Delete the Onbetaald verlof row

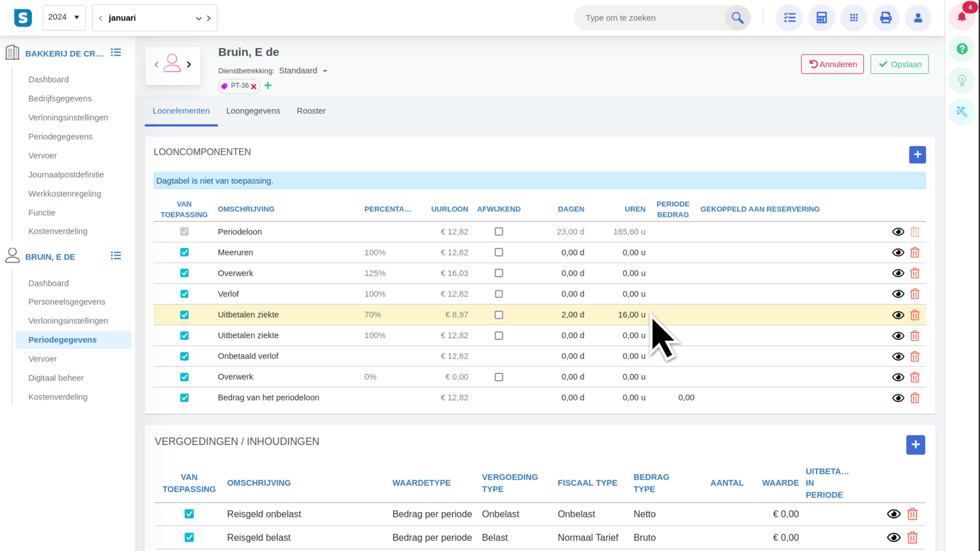[x=915, y=356]
